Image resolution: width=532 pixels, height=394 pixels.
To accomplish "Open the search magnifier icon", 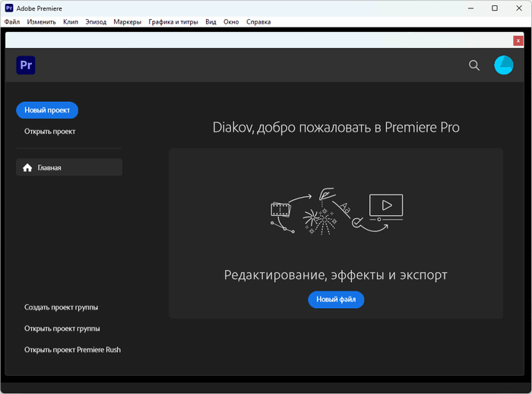I will pos(474,65).
